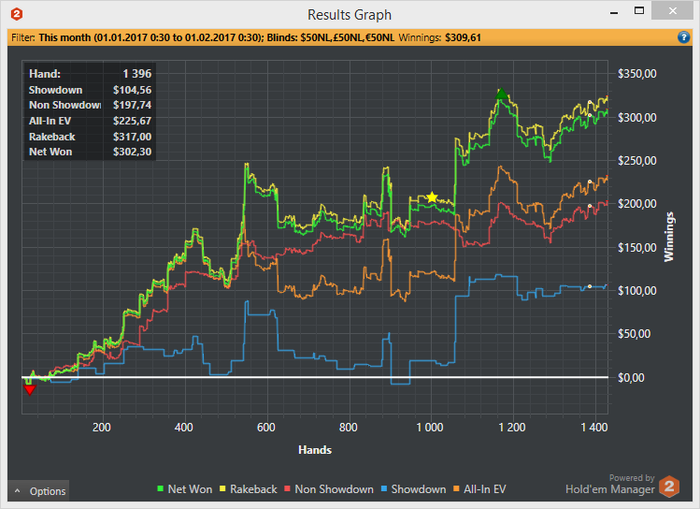Close the Results Graph window

tap(672, 11)
